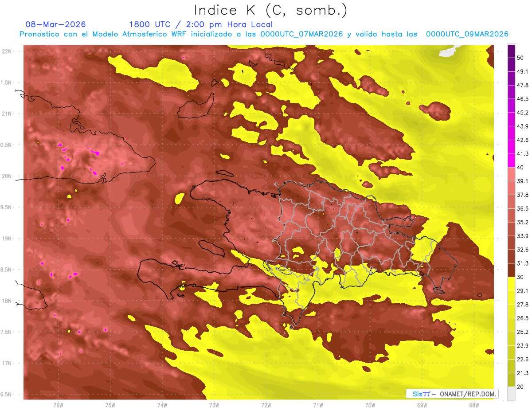Click the title "Indice K (C, somb.)"
The image size is (532, 411).
click(x=270, y=11)
